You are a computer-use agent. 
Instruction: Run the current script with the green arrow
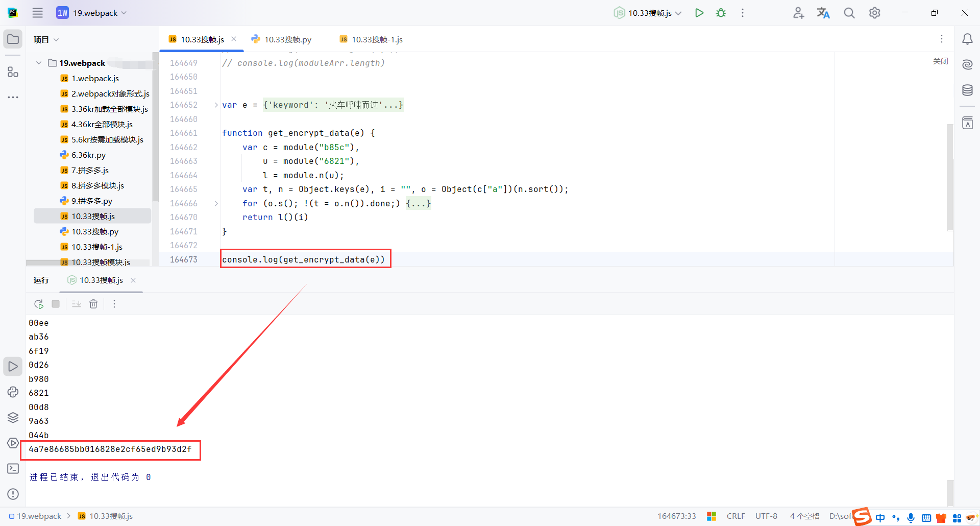click(x=699, y=13)
